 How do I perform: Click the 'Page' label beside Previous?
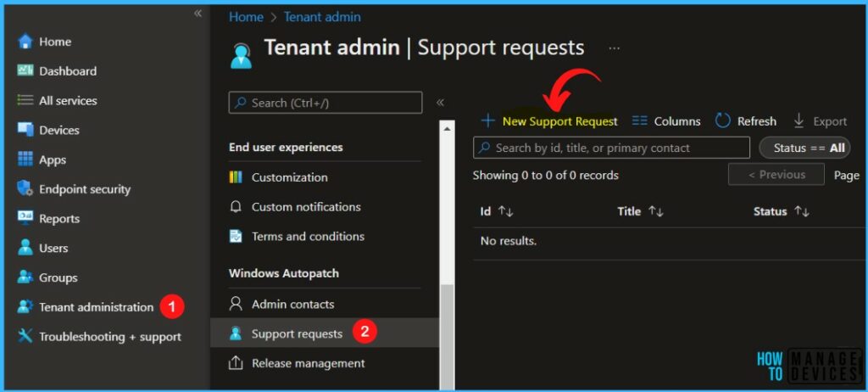tap(847, 176)
